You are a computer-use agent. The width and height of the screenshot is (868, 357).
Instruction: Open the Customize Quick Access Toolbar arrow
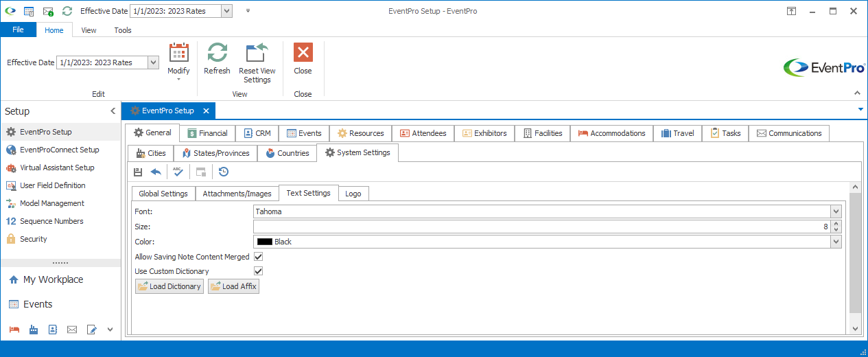pos(248,11)
